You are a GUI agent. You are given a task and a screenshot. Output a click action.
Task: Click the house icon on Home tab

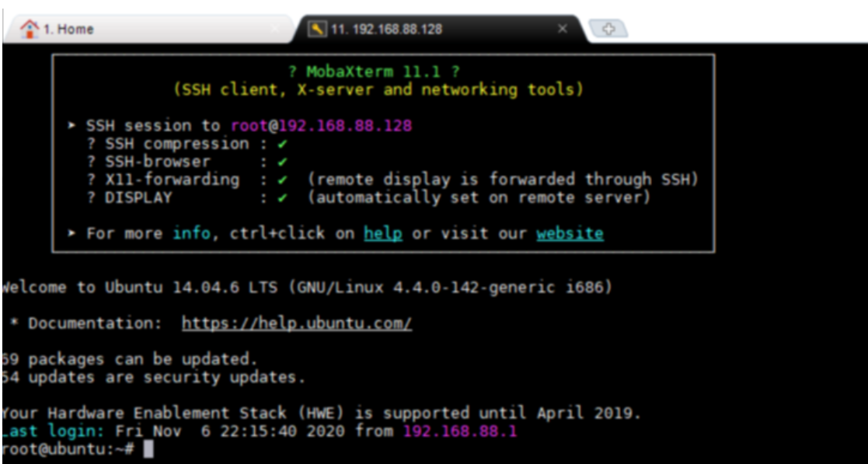(x=30, y=29)
